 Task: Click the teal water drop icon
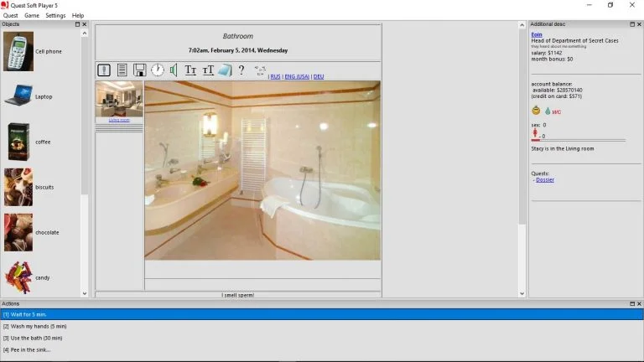click(548, 111)
